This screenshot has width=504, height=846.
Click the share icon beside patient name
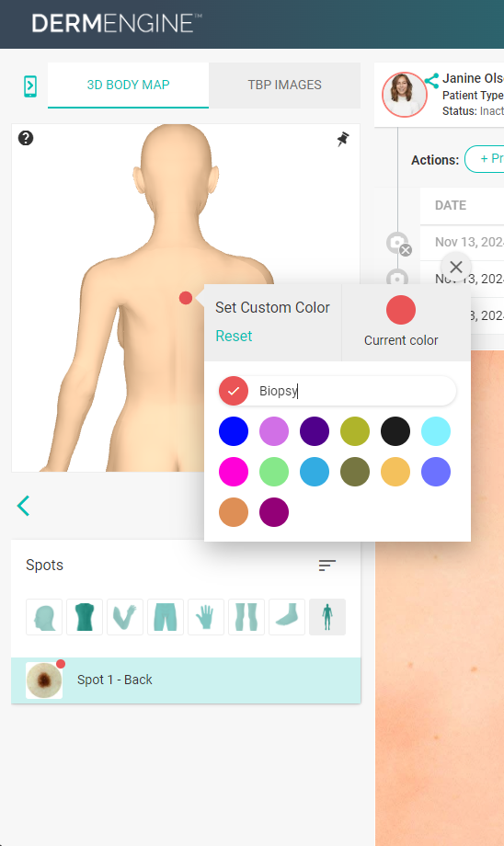coord(431,81)
